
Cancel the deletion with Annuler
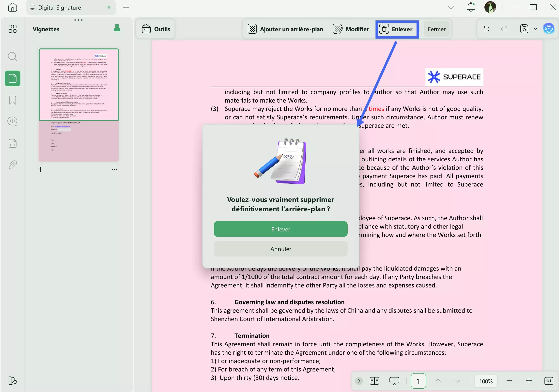(280, 249)
